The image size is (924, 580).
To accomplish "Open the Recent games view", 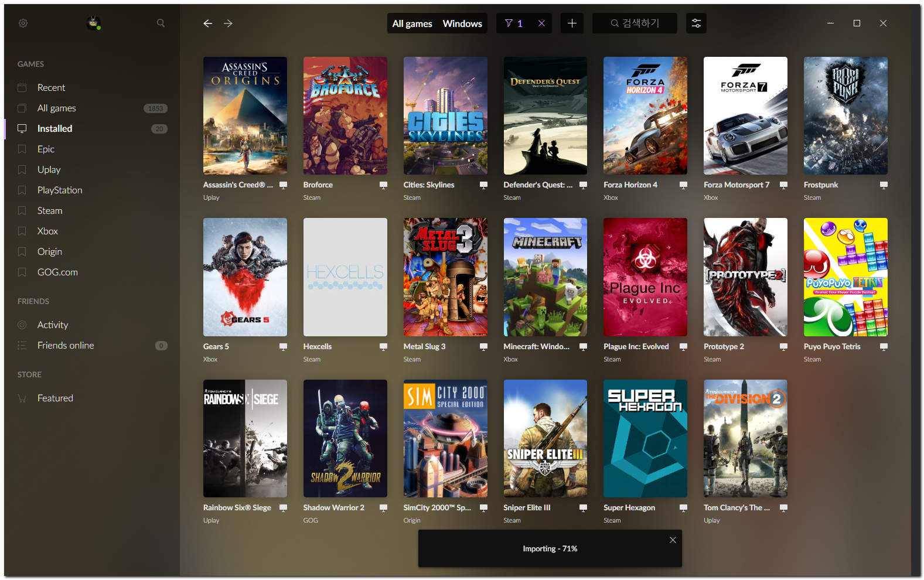I will [93, 87].
